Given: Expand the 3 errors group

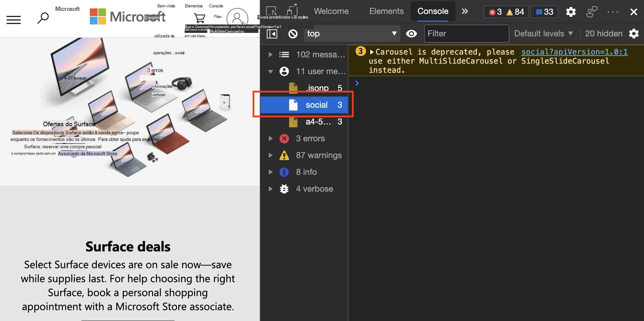Looking at the screenshot, I should (270, 138).
